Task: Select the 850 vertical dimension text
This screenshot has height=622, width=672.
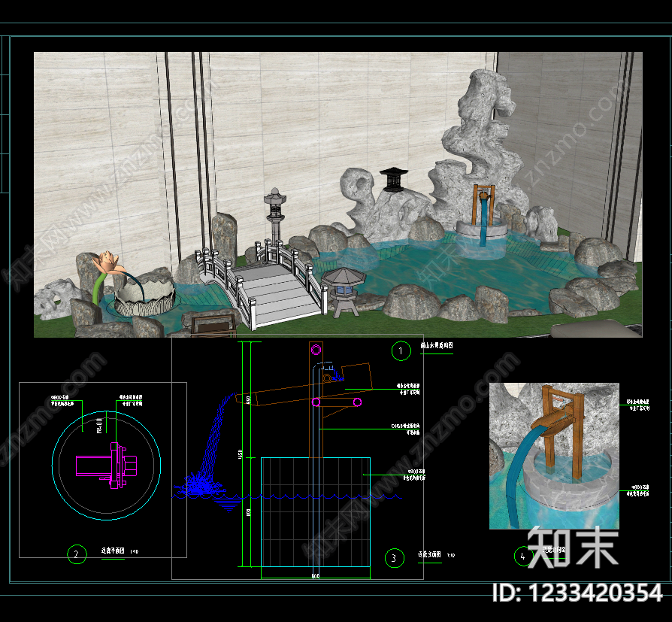Action: click(x=248, y=400)
